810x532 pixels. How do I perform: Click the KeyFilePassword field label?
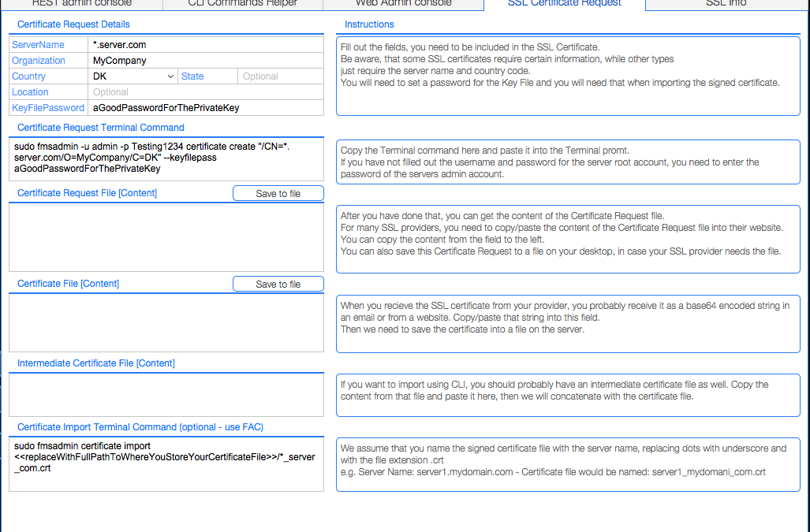(48, 108)
